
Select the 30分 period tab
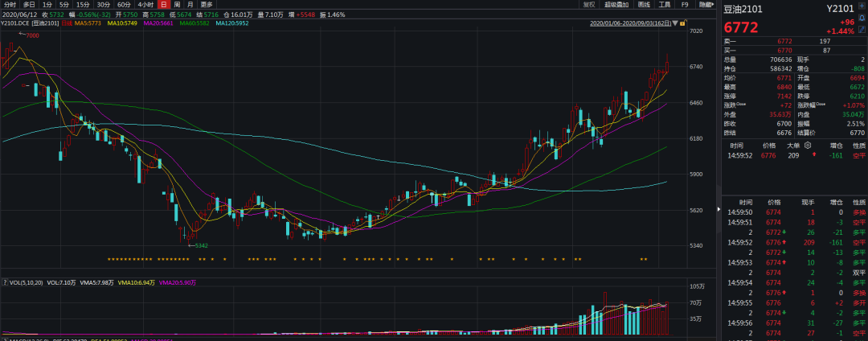coord(104,5)
